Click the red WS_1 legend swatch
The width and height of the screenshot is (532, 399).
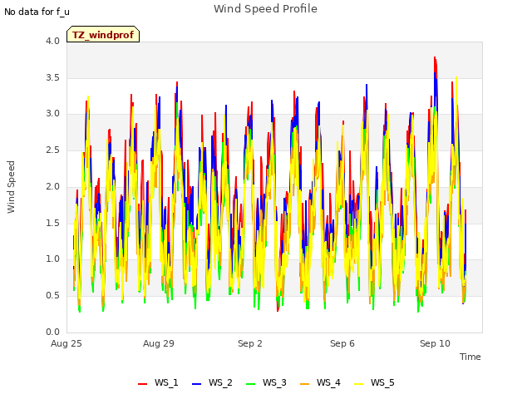click(142, 384)
